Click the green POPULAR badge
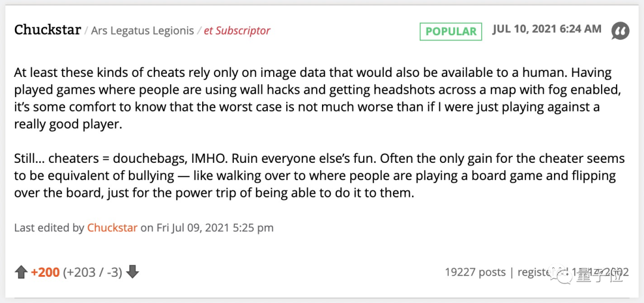Viewport: 644px width, 303px height. (x=451, y=31)
